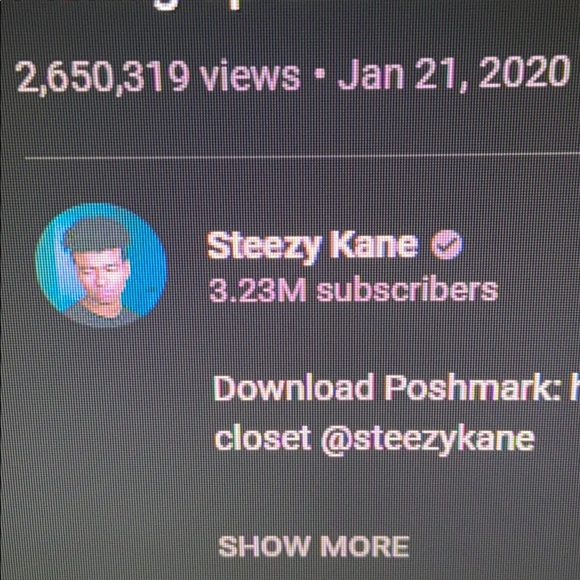Viewport: 580px width, 580px height.
Task: Open Steezy Kane's channel avatar
Action: pos(101,265)
